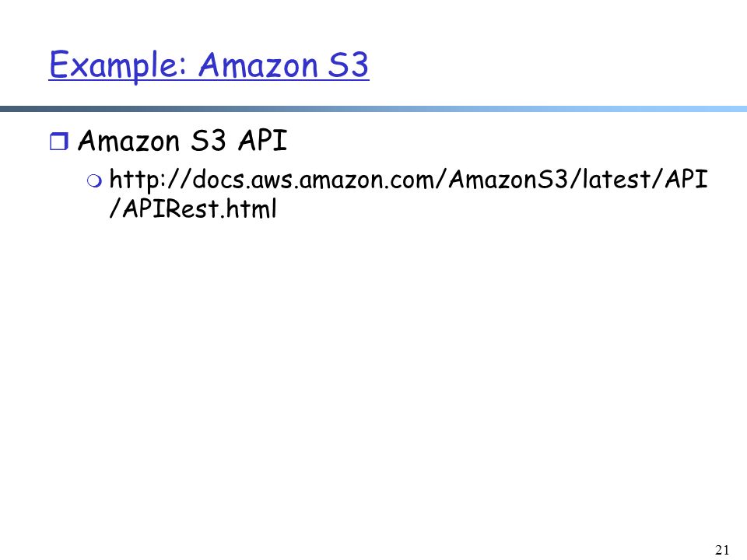Click the word Amazon in first bullet
This screenshot has height=560, width=747.
[x=128, y=141]
